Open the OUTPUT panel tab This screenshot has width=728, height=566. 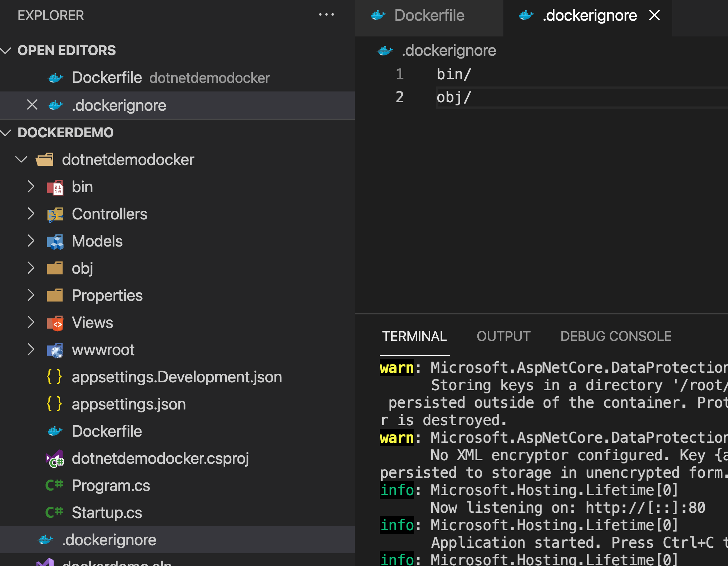tap(503, 336)
